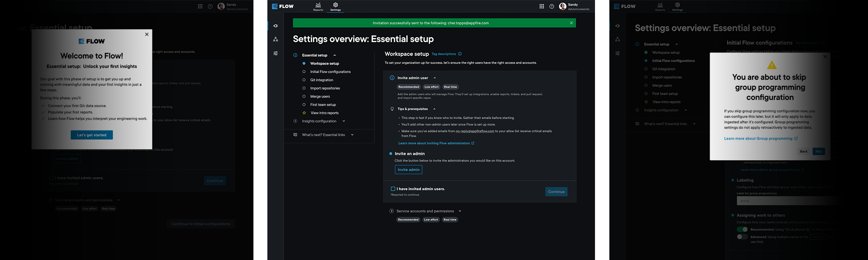Viewport: 868px width, 260px height.
Task: Open the sliders configuration icon in middle sidebar
Action: click(276, 53)
